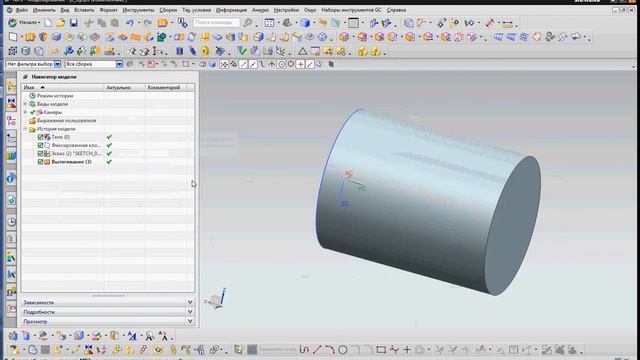The image size is (640, 360).
Task: Open the Формат menu
Action: click(109, 10)
